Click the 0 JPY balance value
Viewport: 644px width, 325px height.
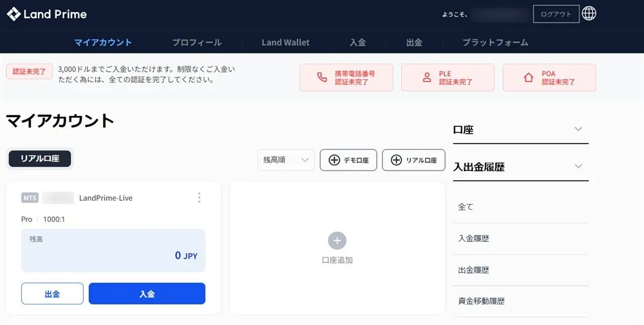tap(186, 255)
